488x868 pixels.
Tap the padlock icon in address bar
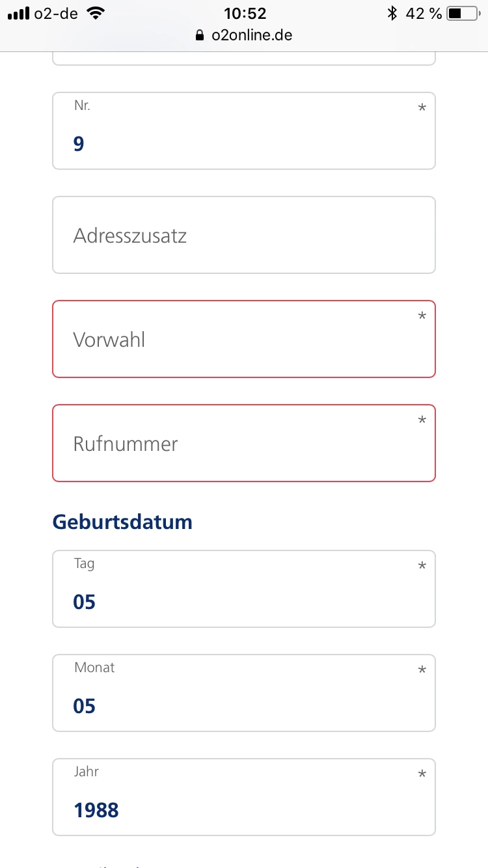(x=200, y=36)
